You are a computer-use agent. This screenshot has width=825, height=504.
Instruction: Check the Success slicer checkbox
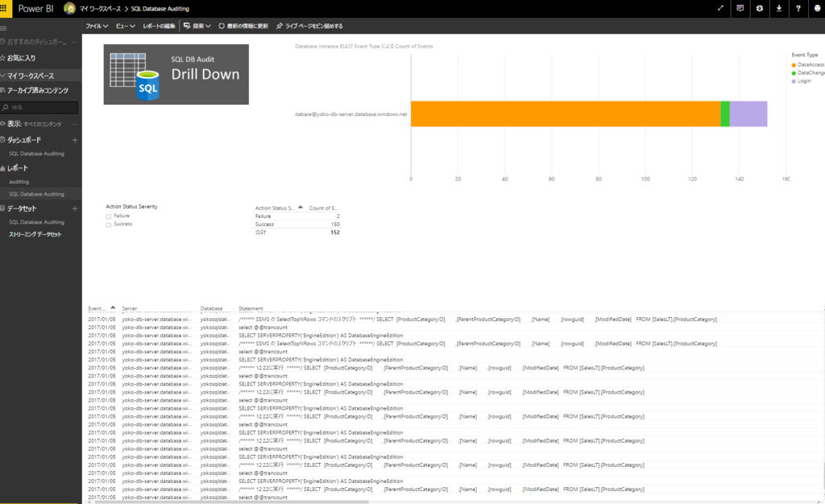tap(109, 225)
